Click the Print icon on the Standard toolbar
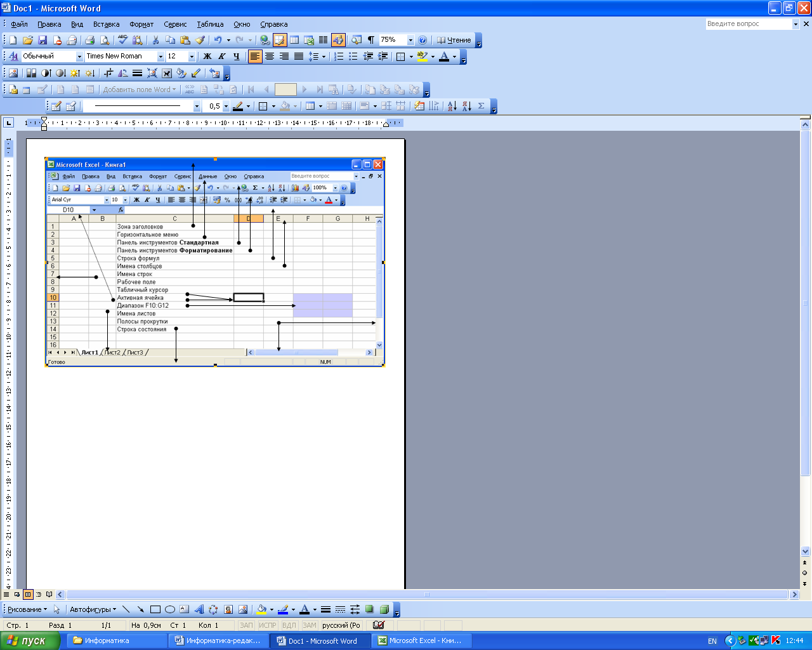Screen dimensions: 812x650 tap(90, 40)
